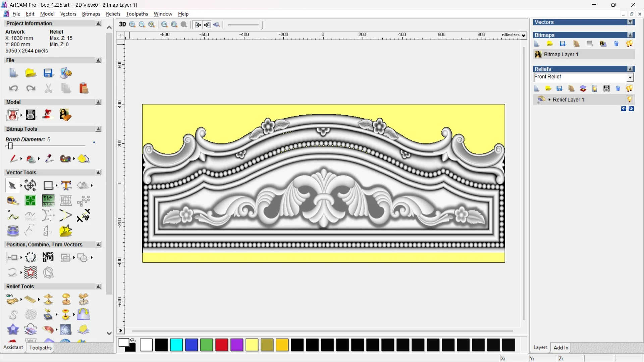This screenshot has height=362, width=644.
Task: Select the Create Text vector tool
Action: (66, 185)
